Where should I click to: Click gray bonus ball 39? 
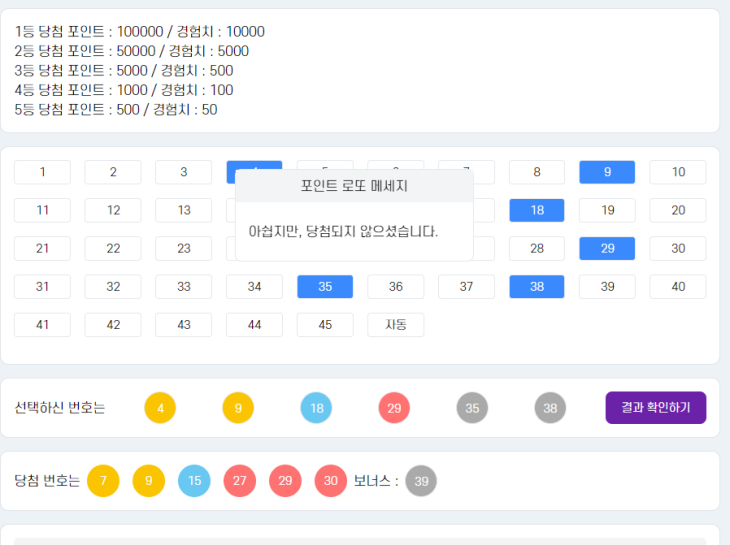(x=421, y=481)
